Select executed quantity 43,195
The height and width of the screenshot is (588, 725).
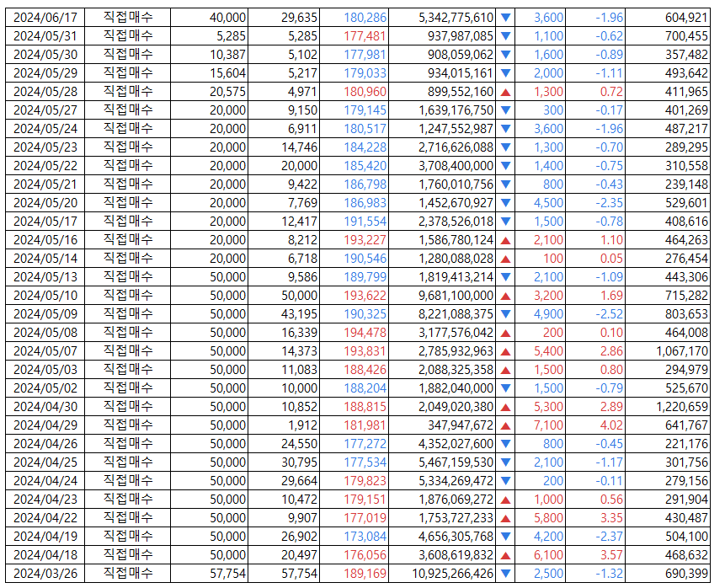point(299,313)
